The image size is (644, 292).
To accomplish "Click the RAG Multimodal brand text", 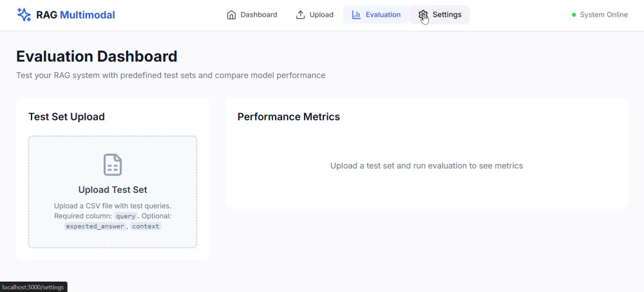I will point(75,15).
